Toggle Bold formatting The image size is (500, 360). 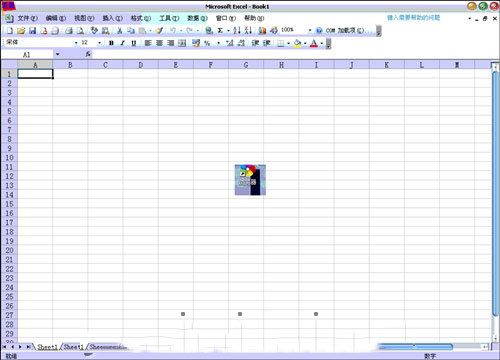click(111, 43)
